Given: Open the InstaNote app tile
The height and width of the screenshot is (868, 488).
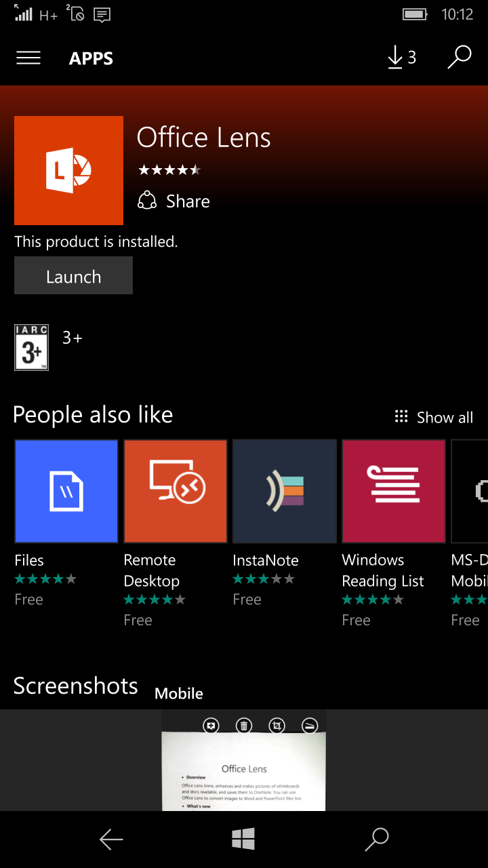Looking at the screenshot, I should [x=284, y=491].
